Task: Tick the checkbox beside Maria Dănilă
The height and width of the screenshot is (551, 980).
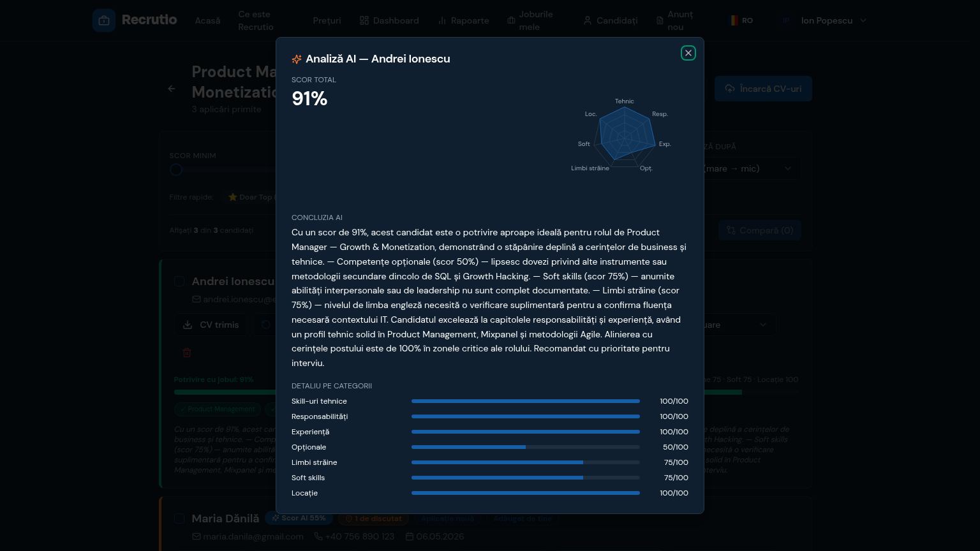Action: tap(179, 518)
